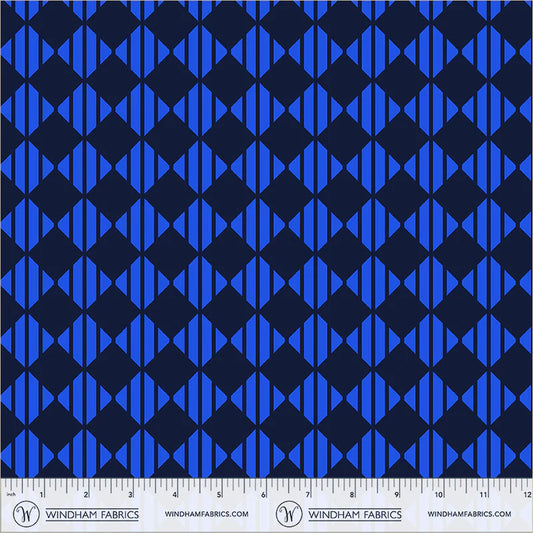Image resolution: width=533 pixels, height=533 pixels.
Task: Click 'WINDHAM FABRICS' text below ruler marks 7-9
Action: tap(355, 514)
